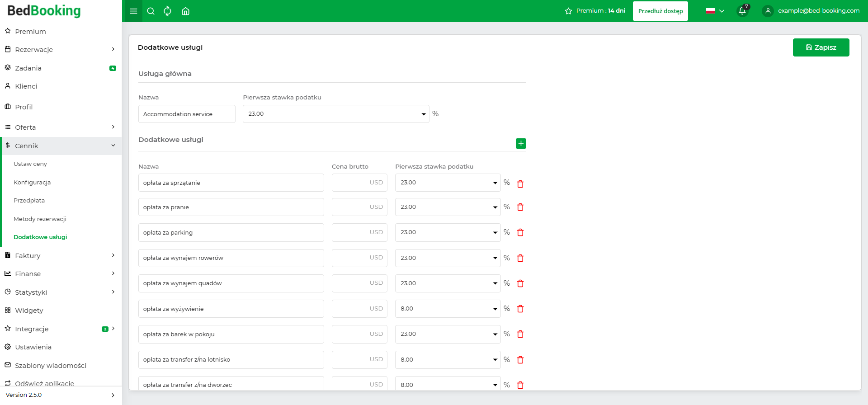Open the notifications bell icon

pos(742,11)
